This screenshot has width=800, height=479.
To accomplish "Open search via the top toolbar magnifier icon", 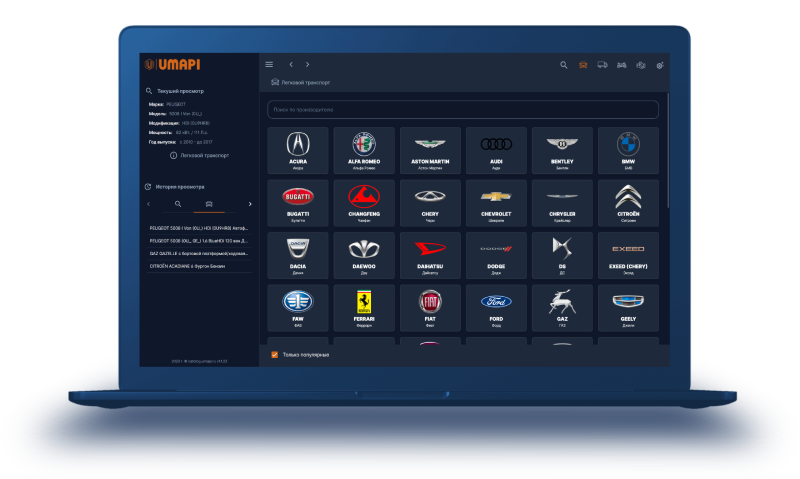I will tap(564, 65).
